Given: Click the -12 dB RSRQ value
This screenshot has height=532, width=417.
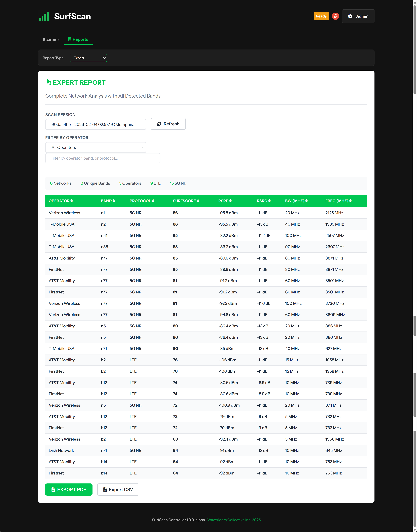Looking at the screenshot, I should click(x=262, y=450).
